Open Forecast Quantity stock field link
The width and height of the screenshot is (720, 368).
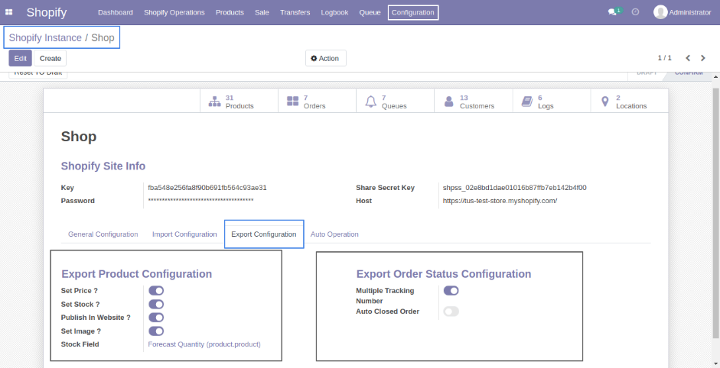coord(204,344)
